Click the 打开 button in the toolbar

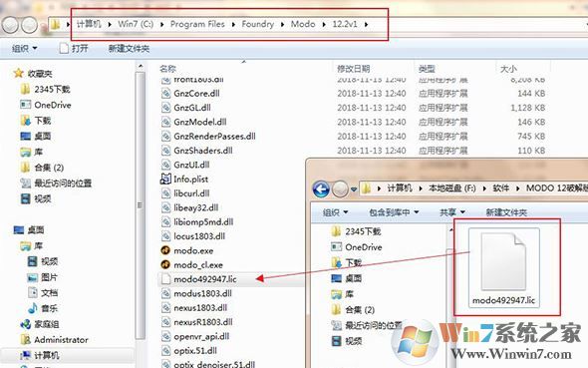74,49
